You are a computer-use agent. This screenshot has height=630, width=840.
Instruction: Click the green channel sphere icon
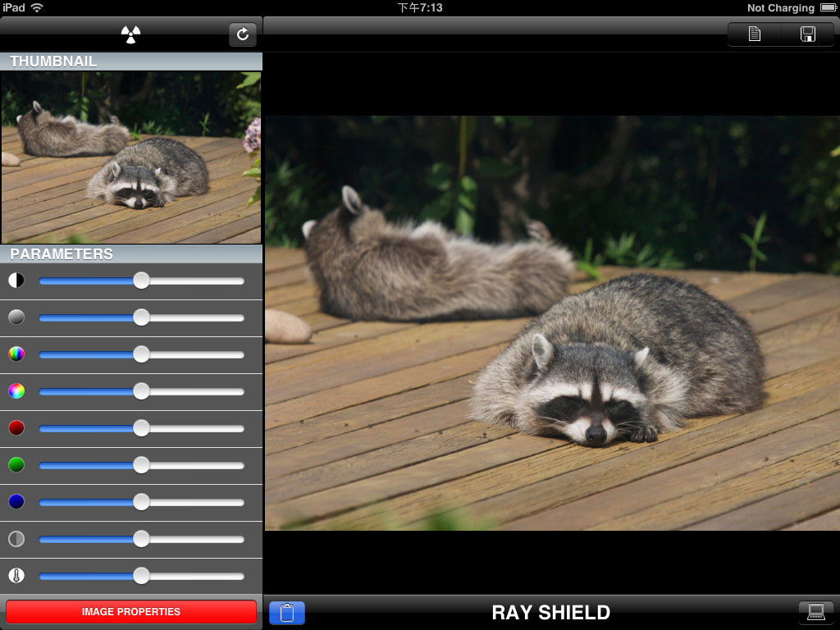click(x=16, y=464)
